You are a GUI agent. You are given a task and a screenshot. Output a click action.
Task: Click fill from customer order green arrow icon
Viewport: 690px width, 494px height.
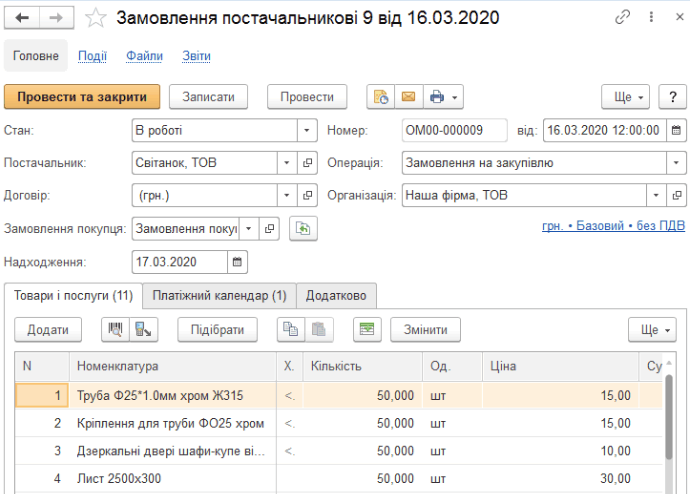click(x=303, y=229)
